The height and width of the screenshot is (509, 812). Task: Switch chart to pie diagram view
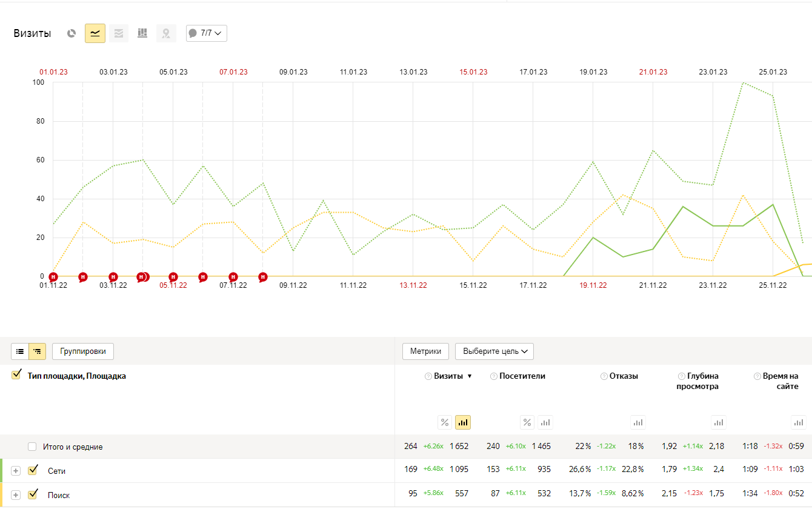click(72, 33)
